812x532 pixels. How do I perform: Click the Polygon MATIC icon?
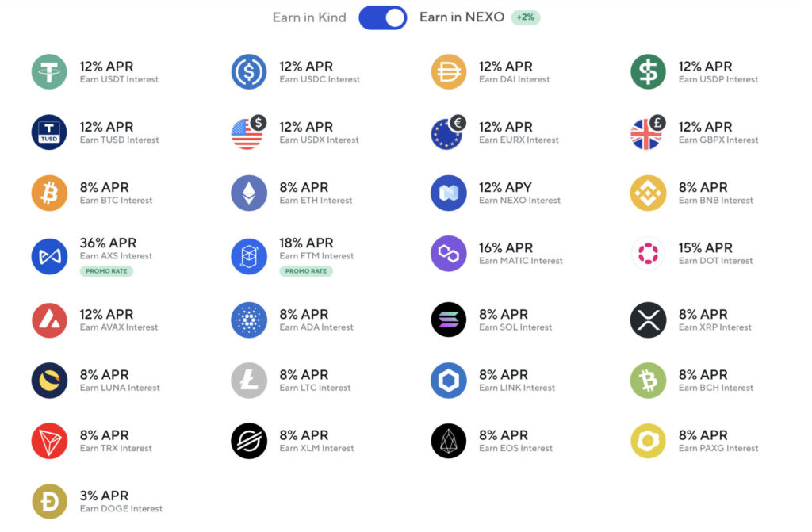tap(449, 253)
